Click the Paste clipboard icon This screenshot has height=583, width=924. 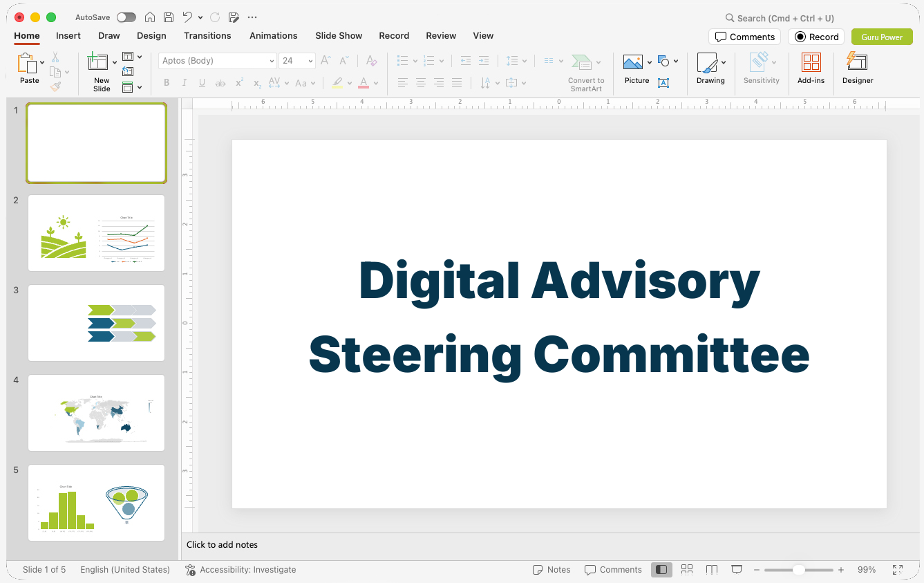(x=27, y=63)
